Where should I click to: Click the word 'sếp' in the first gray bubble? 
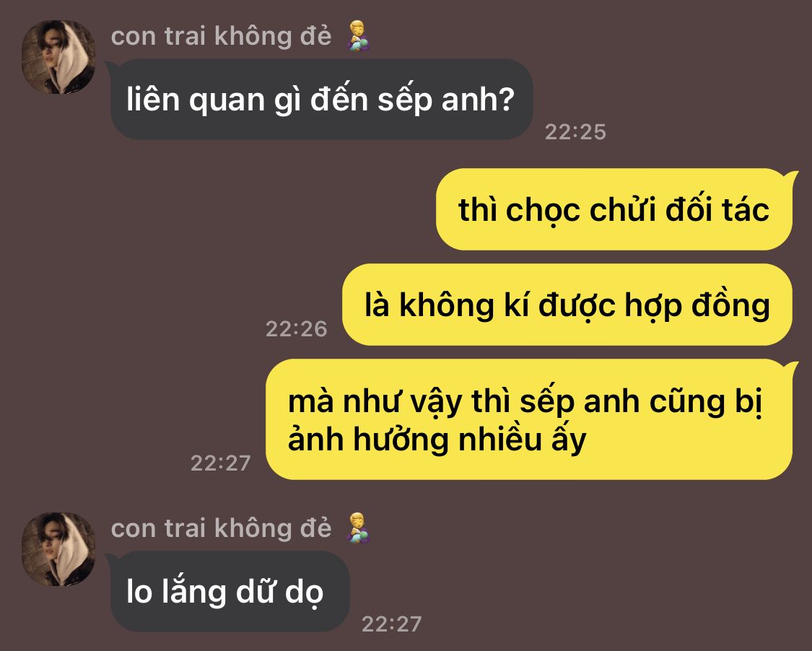[404, 100]
